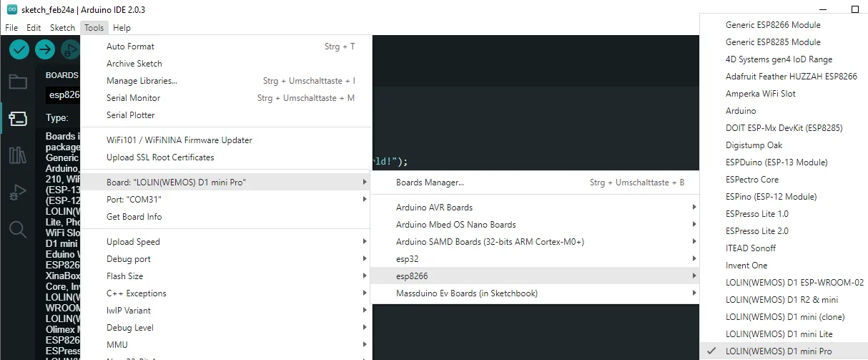Select checked LOLIN(WEMOS) D1 mini Pro board
Viewport: 868px width, 360px height.
(x=779, y=351)
